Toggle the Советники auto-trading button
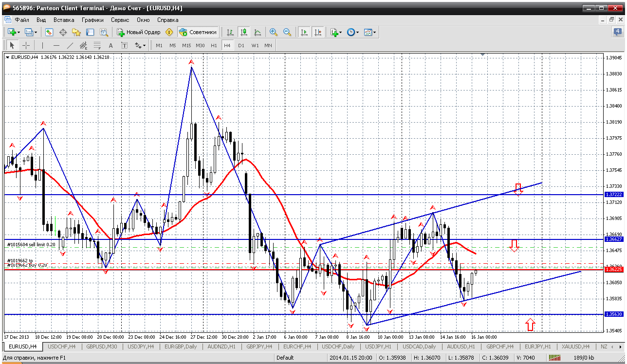 [x=198, y=32]
